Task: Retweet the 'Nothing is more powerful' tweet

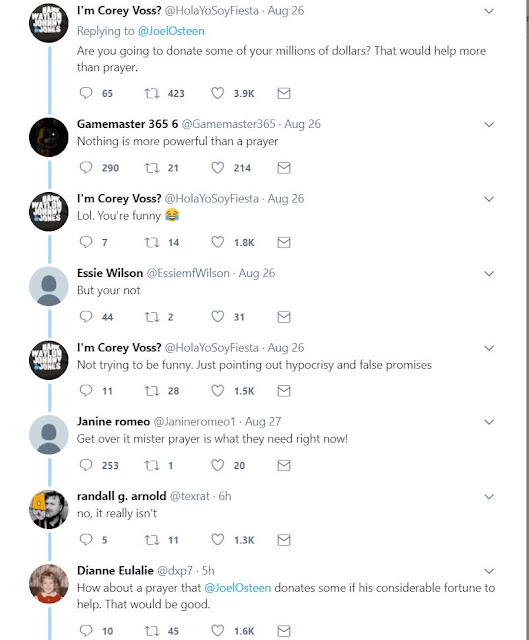Action: click(x=152, y=168)
